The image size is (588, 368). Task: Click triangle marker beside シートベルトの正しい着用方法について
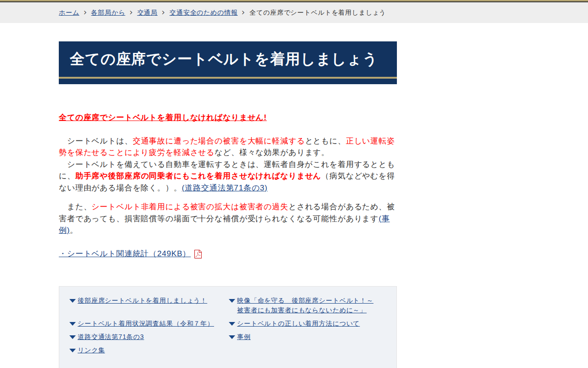click(232, 324)
